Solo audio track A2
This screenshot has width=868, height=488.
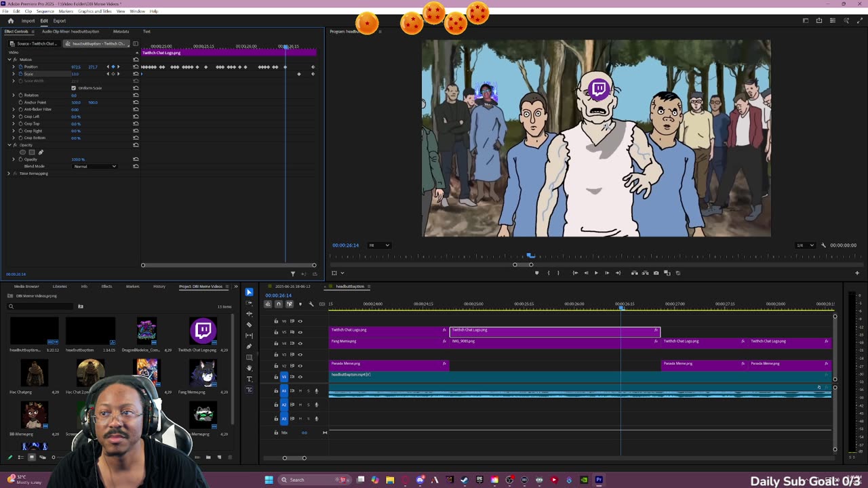point(309,405)
